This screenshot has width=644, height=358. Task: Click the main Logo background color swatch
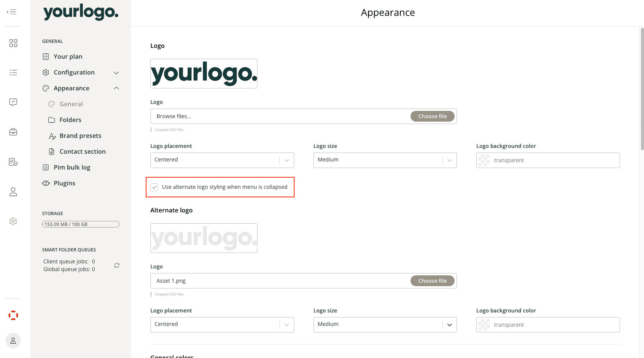coord(484,160)
